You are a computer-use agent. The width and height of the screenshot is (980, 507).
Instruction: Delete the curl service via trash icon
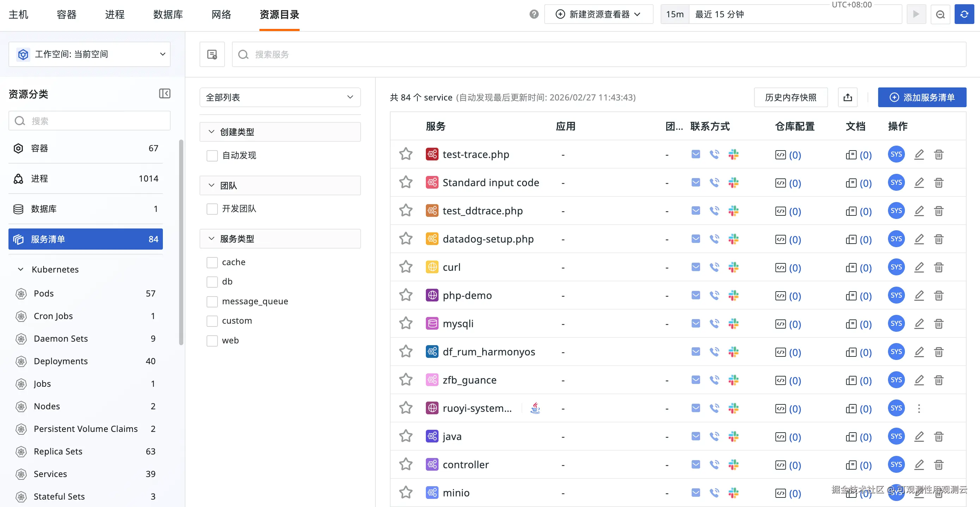tap(938, 267)
